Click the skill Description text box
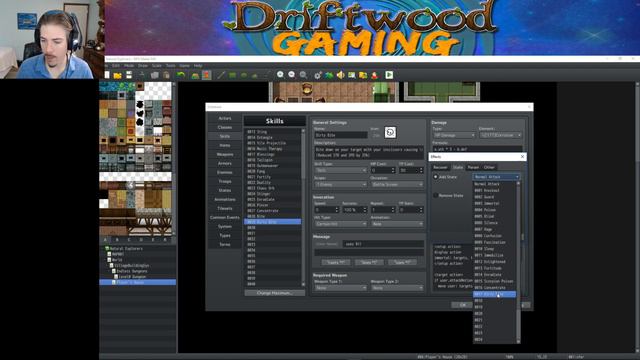Image resolution: width=640 pixels, height=360 pixels. point(369,153)
